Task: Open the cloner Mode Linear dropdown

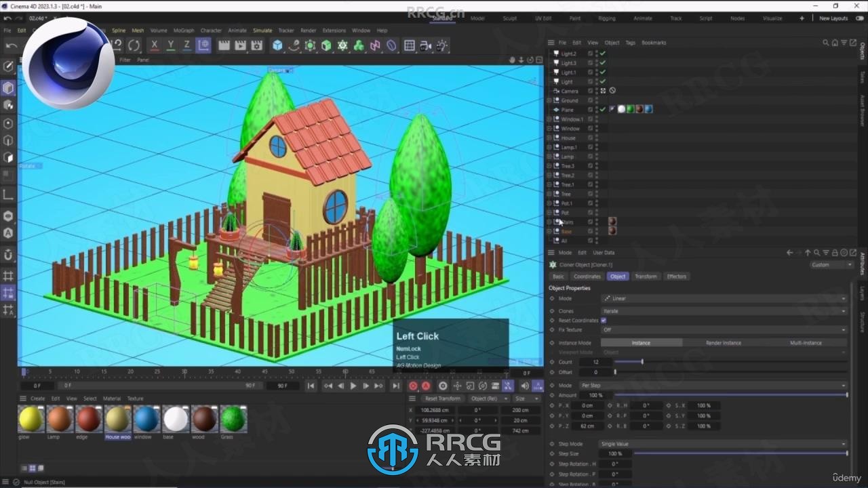Action: pyautogui.click(x=724, y=298)
